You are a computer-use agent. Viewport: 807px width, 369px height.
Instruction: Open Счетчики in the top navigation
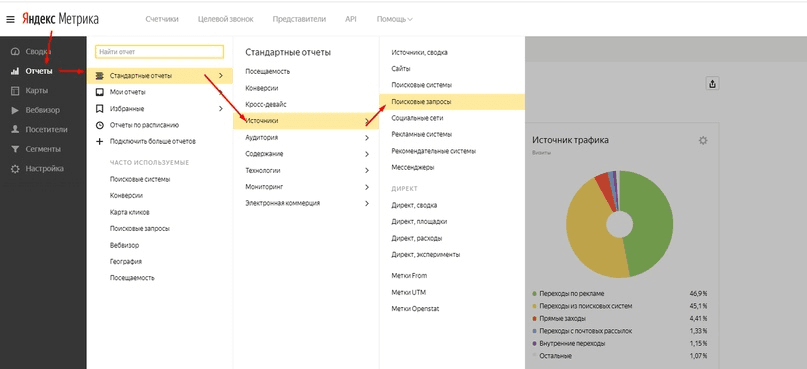click(162, 19)
